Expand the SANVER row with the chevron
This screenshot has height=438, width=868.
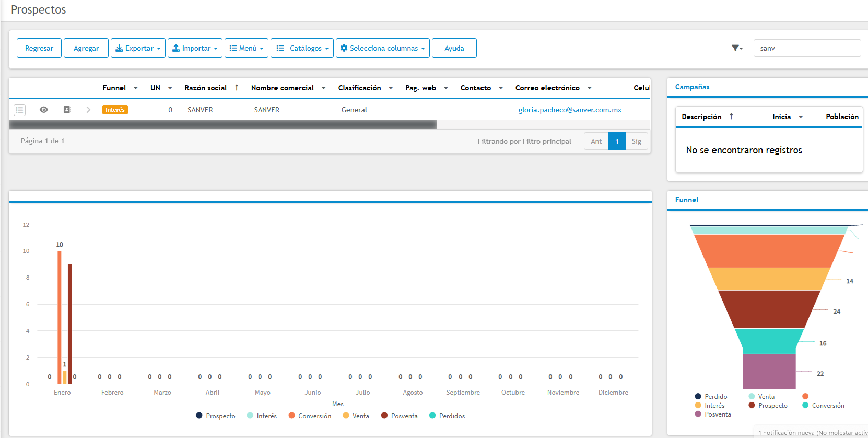[x=88, y=110]
